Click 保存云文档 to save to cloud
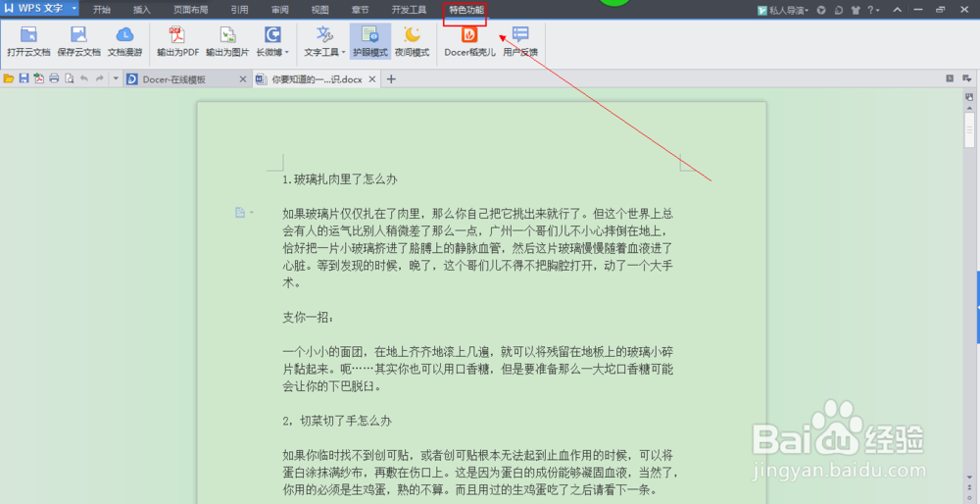The width and height of the screenshot is (980, 504). [x=78, y=42]
